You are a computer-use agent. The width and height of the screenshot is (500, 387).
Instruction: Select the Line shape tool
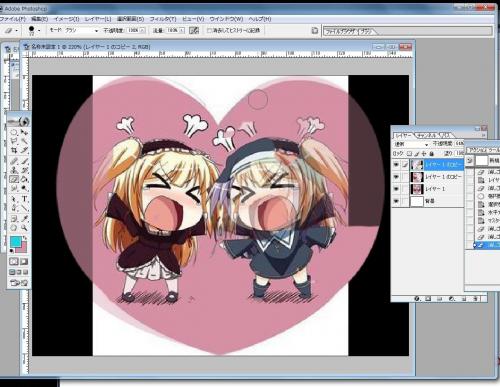pyautogui.click(x=24, y=208)
